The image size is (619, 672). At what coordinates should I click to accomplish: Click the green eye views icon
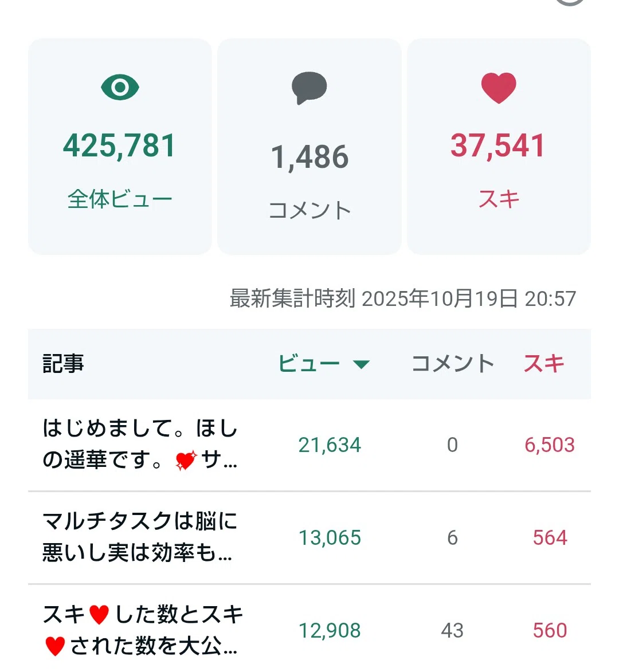click(x=120, y=88)
